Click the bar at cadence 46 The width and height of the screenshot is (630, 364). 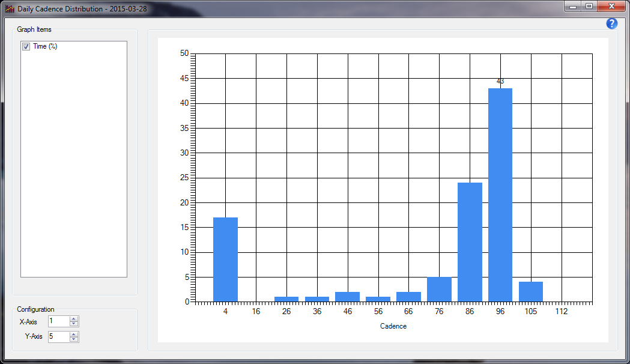[347, 297]
